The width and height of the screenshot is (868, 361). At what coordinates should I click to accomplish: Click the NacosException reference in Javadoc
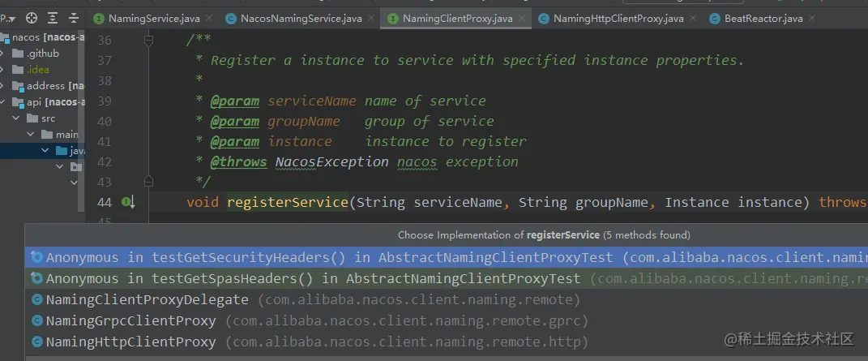[x=331, y=162]
